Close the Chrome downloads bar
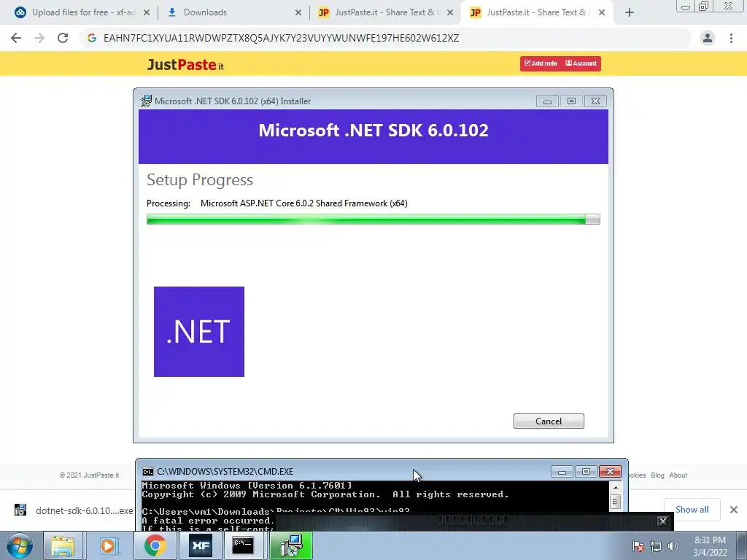 tap(734, 510)
